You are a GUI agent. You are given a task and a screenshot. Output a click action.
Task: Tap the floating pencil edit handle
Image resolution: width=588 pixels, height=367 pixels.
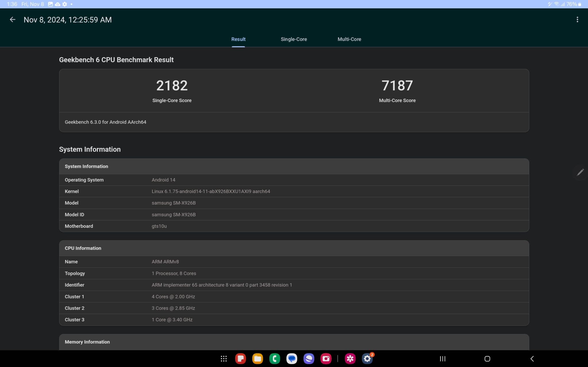click(580, 172)
